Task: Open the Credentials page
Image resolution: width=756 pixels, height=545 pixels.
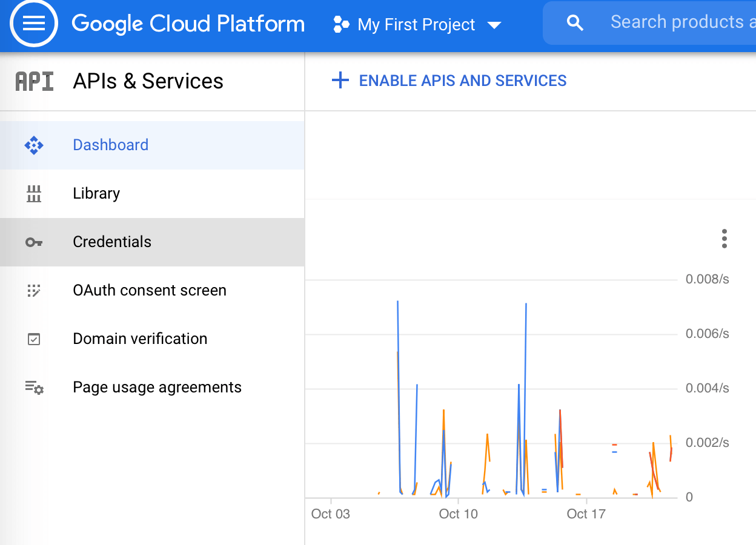Action: 152,242
